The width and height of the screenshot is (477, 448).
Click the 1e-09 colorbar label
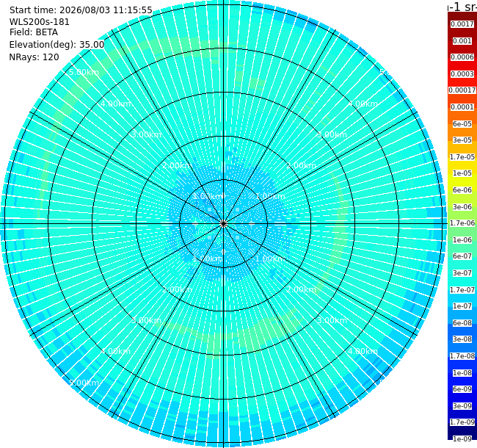tap(462, 439)
